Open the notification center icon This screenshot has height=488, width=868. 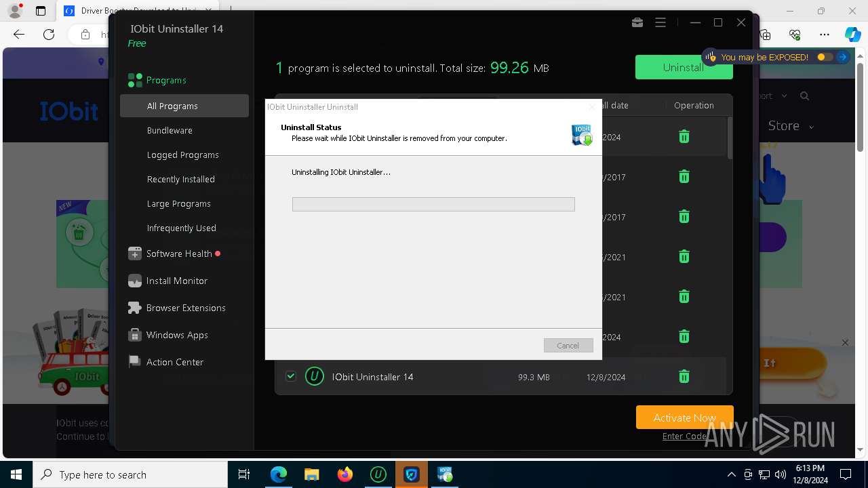tap(846, 474)
